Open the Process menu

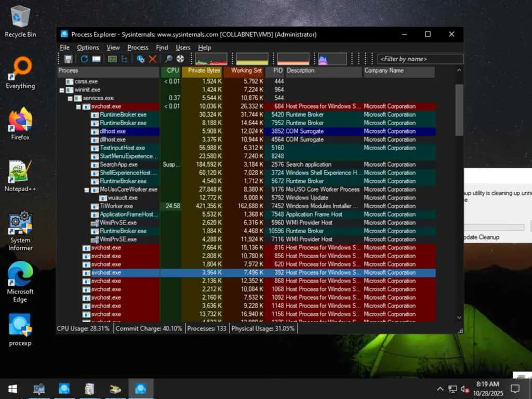click(138, 47)
